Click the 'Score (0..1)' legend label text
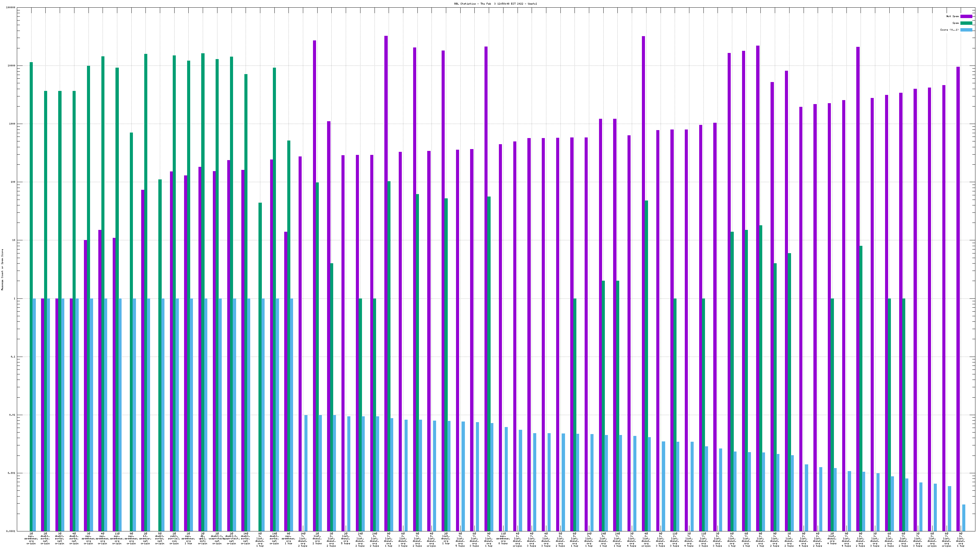The image size is (980, 551). [x=949, y=30]
